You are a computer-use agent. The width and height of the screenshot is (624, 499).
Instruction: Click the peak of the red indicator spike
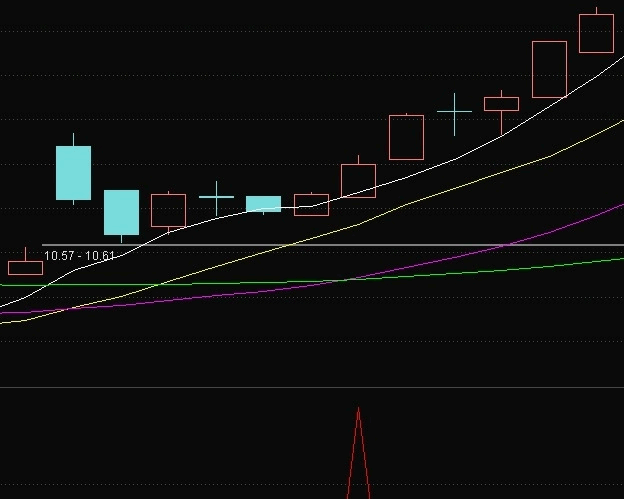coord(358,408)
